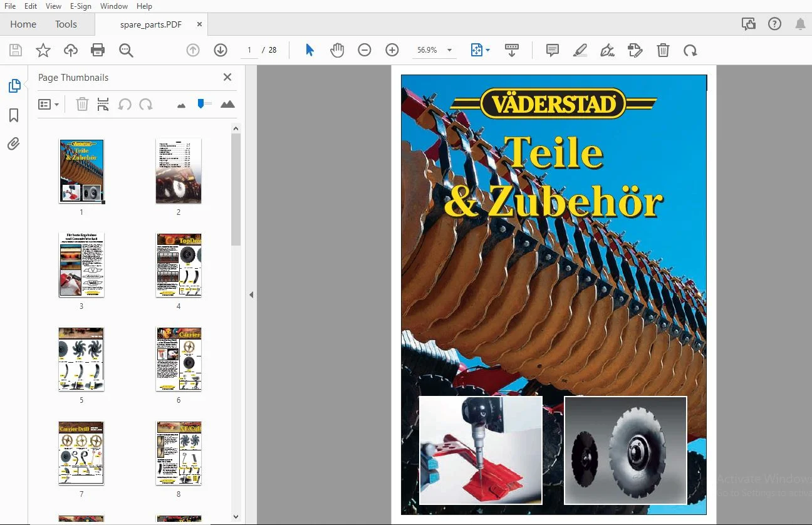
Task: Open the Find text magnifier tool
Action: pos(127,51)
